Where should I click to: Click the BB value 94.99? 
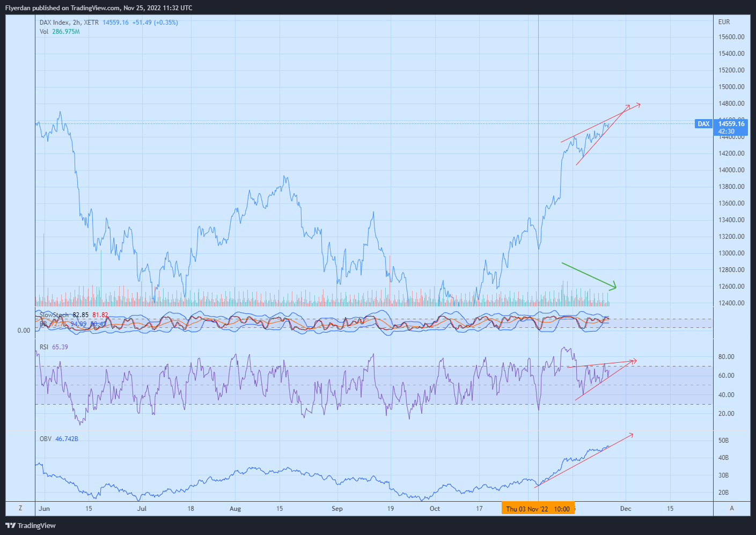(x=78, y=324)
